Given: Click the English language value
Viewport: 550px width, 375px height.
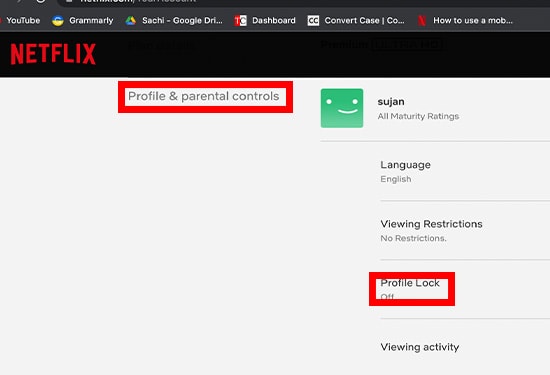Looking at the screenshot, I should (x=396, y=179).
